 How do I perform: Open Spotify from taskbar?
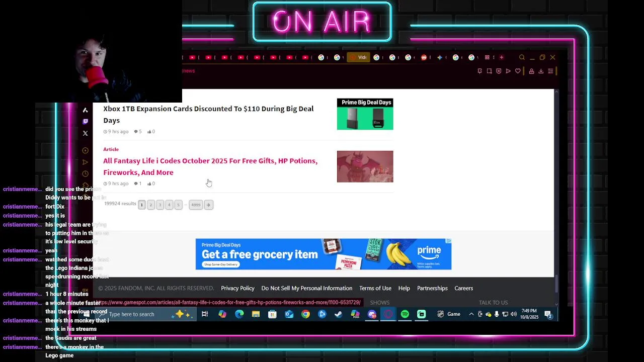coord(405,314)
